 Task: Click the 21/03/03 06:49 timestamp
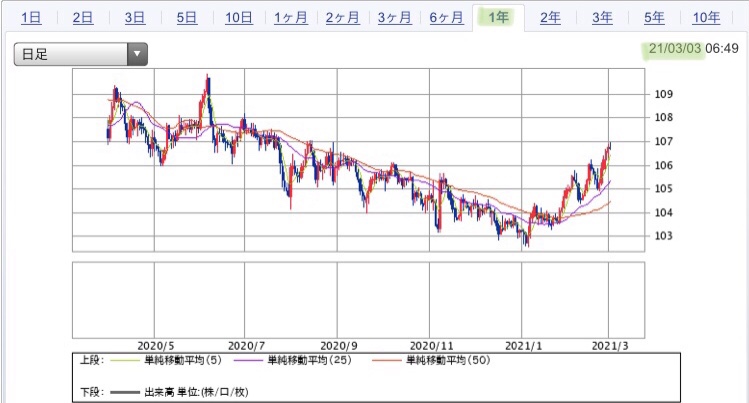click(x=693, y=48)
